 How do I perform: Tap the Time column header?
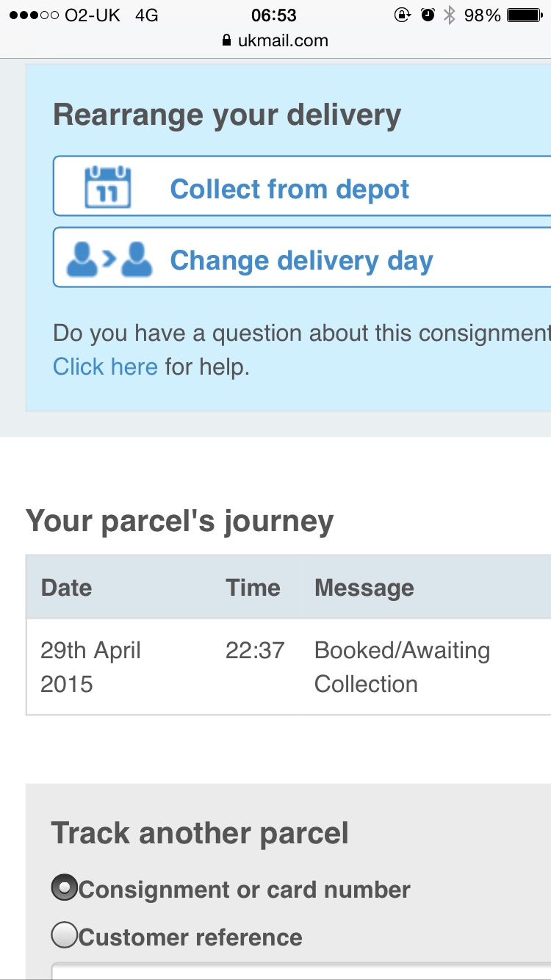[253, 588]
